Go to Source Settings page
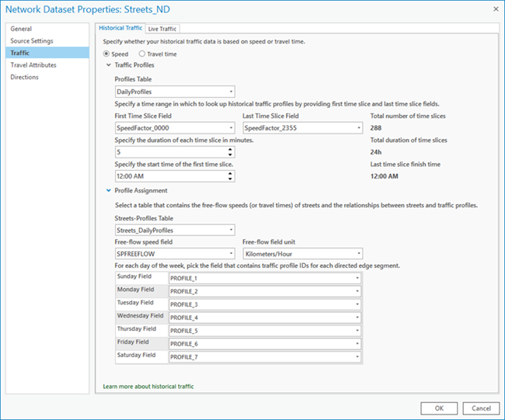 [x=32, y=40]
